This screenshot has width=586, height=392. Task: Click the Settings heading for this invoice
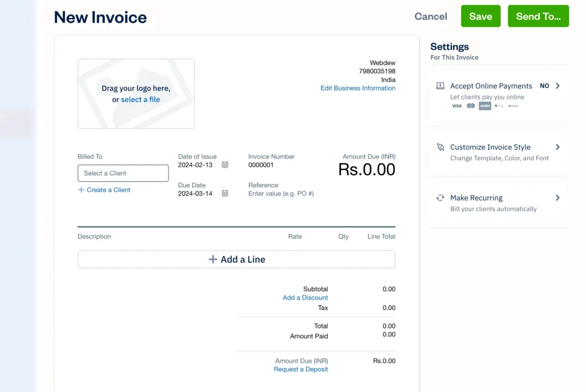450,46
